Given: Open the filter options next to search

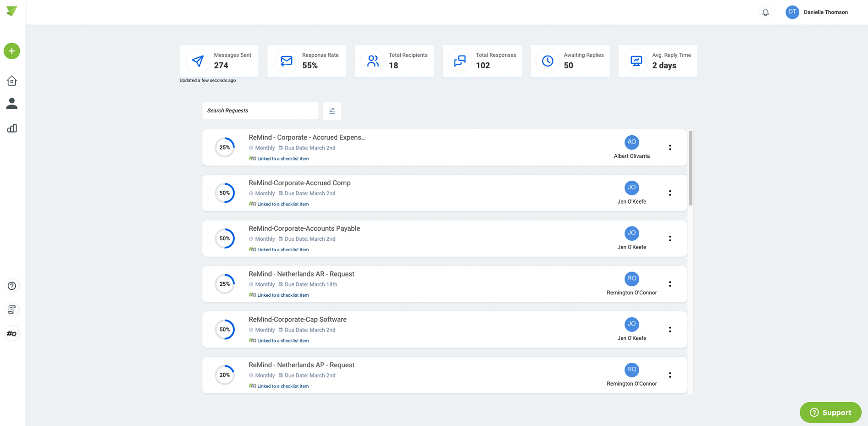Looking at the screenshot, I should [x=332, y=111].
